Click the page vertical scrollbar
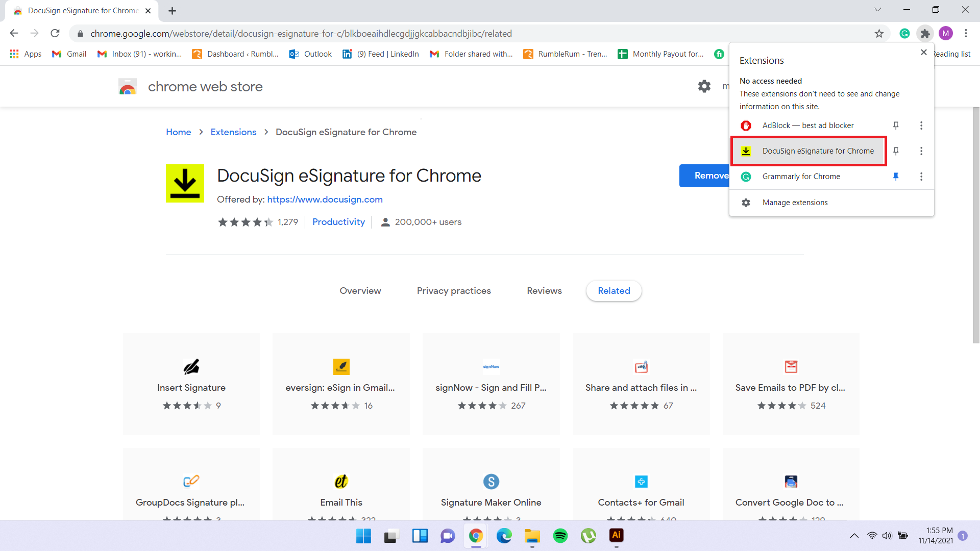The image size is (980, 551). [976, 224]
